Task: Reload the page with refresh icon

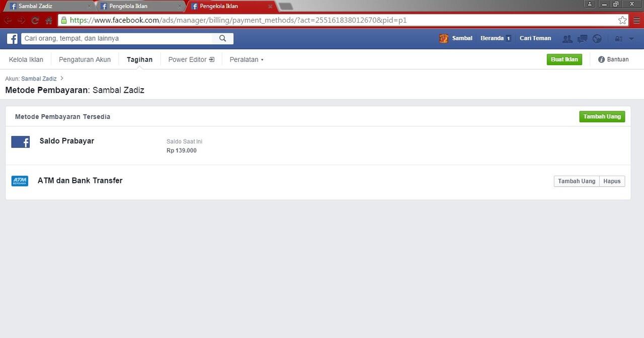Action: click(x=35, y=21)
